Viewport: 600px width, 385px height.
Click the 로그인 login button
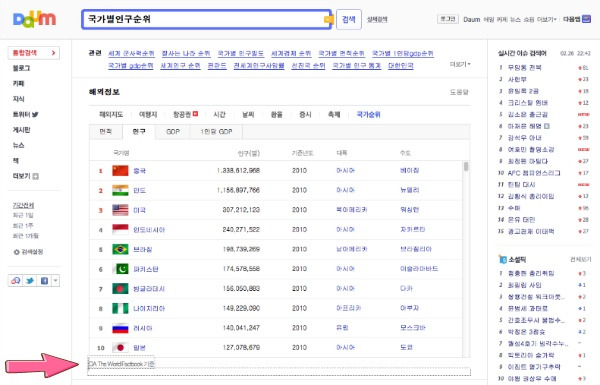448,19
